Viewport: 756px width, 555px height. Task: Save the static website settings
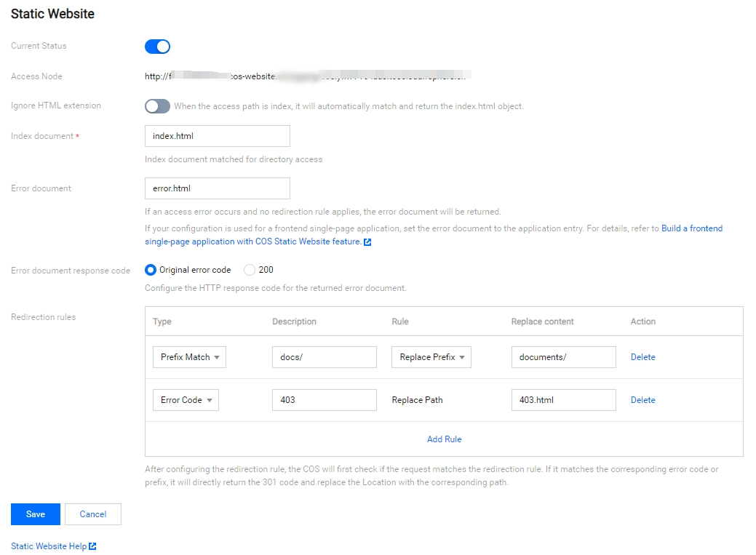tap(36, 514)
